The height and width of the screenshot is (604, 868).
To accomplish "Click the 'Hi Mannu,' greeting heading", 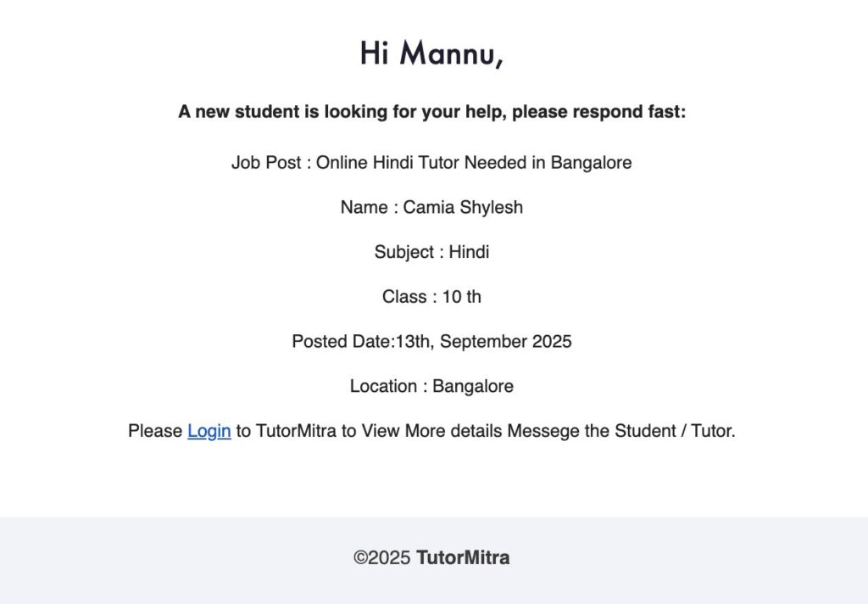I will click(431, 53).
